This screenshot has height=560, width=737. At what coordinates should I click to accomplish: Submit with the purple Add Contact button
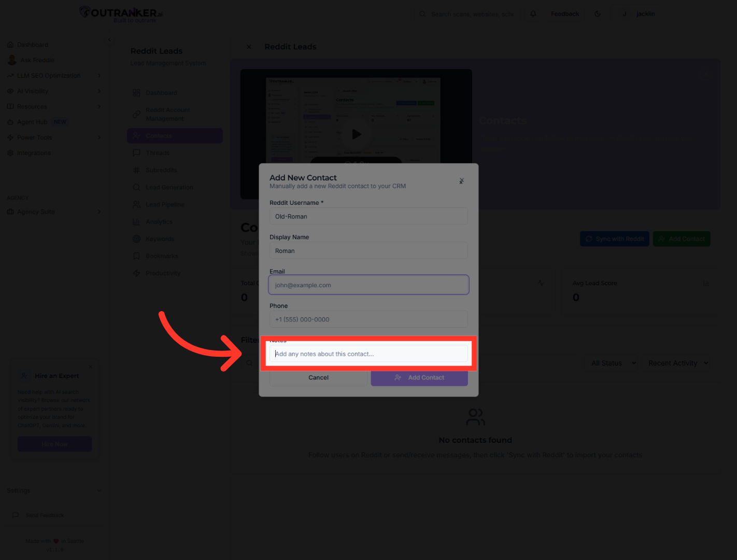419,378
